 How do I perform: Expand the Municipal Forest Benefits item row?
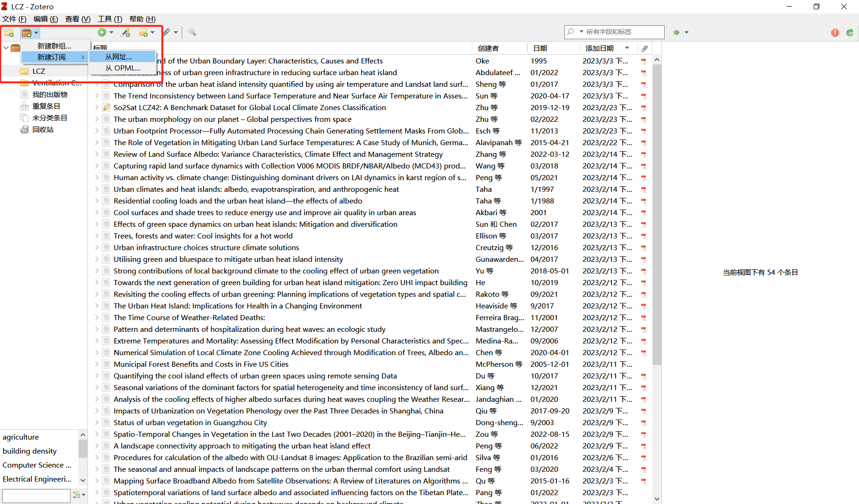click(97, 364)
